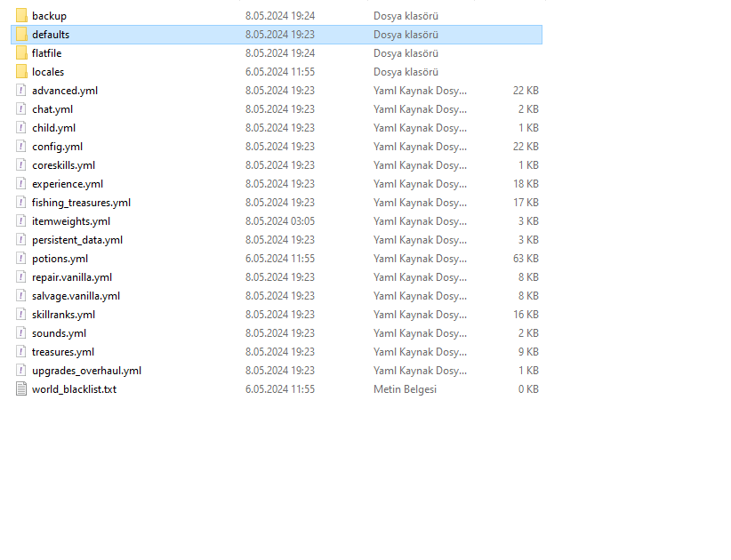The width and height of the screenshot is (731, 560).
Task: Click the Yaml Kaynak type of sounds.yml
Action: (420, 333)
